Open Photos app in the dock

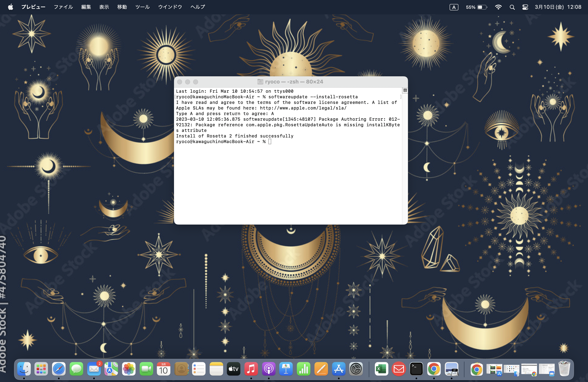[x=129, y=369]
